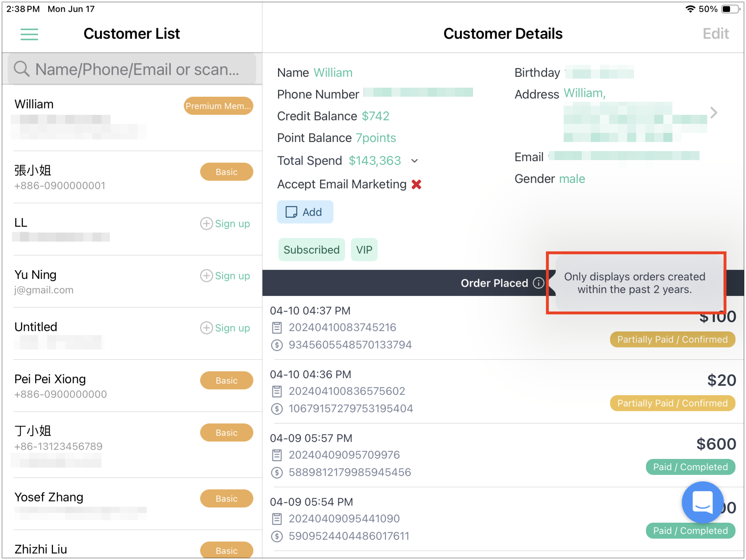Viewport: 746px width, 560px height.
Task: Click the gender value male
Action: click(572, 179)
